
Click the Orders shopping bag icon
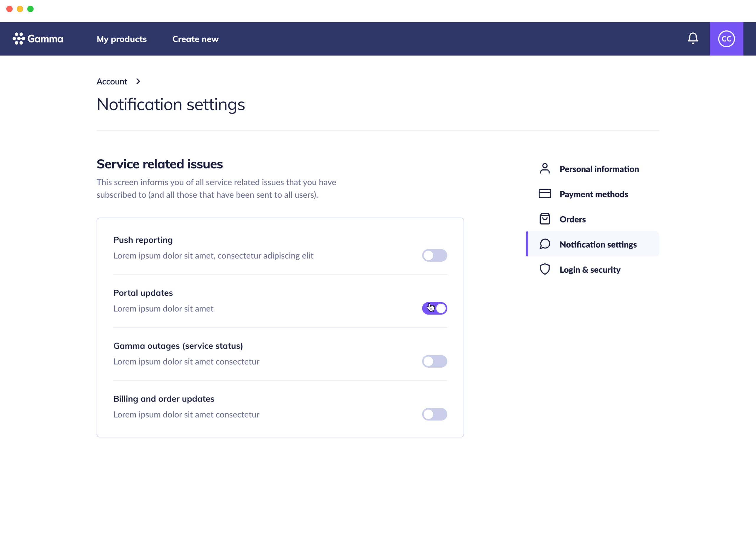[x=544, y=219]
